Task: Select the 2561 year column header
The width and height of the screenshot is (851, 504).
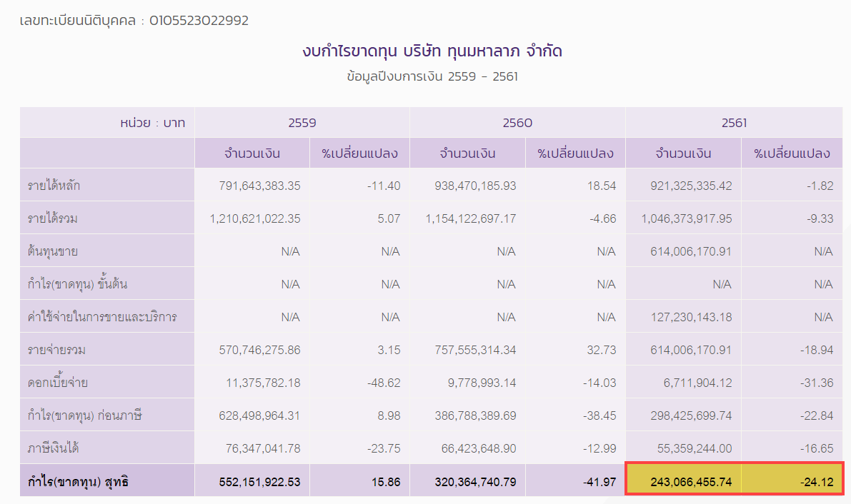Action: pyautogui.click(x=734, y=124)
